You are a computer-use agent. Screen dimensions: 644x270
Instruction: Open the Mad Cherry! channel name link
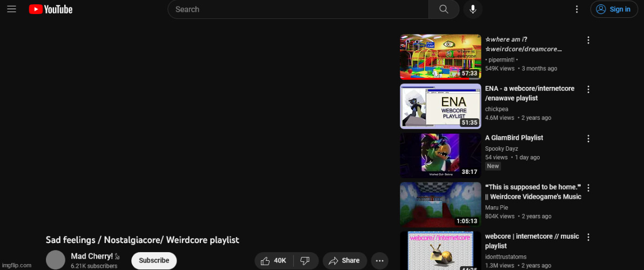pos(92,256)
